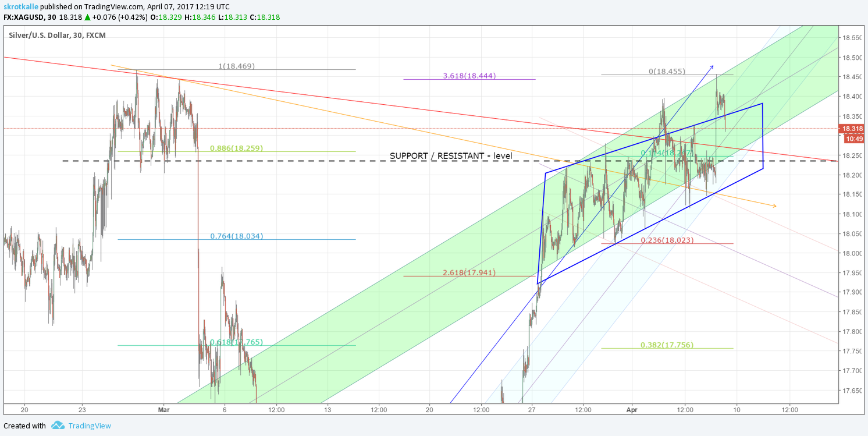868x436 pixels.
Task: Select the Fibonacci label 0.382(17.756)
Action: click(667, 345)
